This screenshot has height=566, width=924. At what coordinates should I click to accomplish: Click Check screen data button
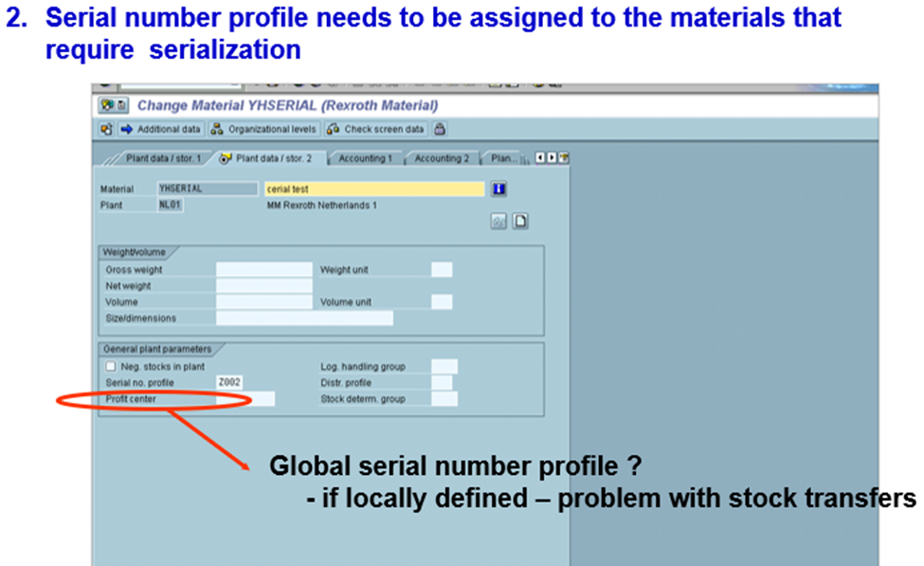[x=376, y=129]
